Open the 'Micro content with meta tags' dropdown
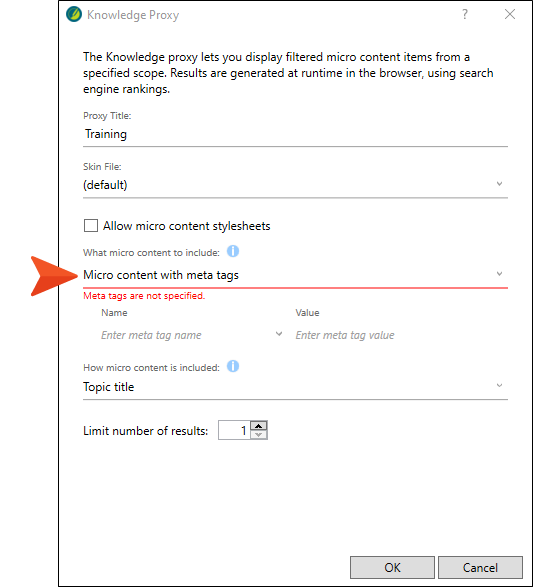 click(x=295, y=275)
